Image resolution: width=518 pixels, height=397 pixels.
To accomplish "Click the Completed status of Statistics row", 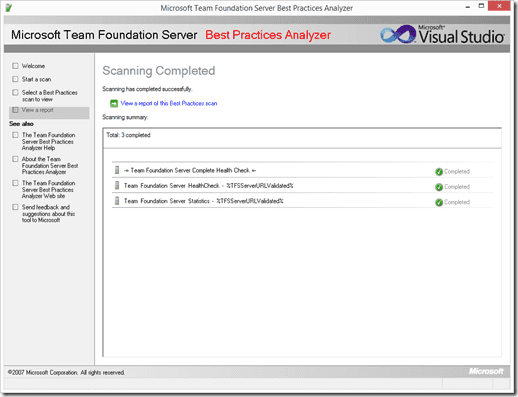I will pos(457,202).
